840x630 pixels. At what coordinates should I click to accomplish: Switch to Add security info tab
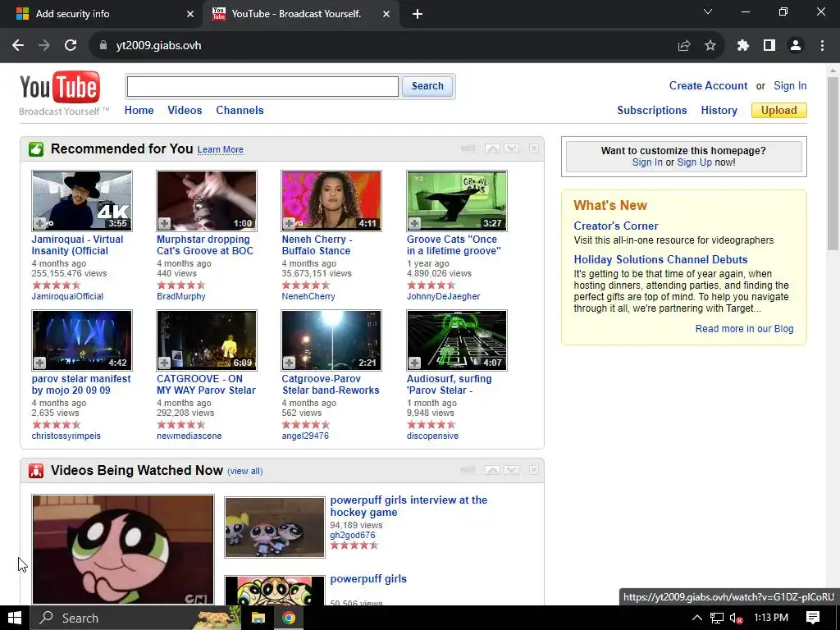click(x=102, y=14)
